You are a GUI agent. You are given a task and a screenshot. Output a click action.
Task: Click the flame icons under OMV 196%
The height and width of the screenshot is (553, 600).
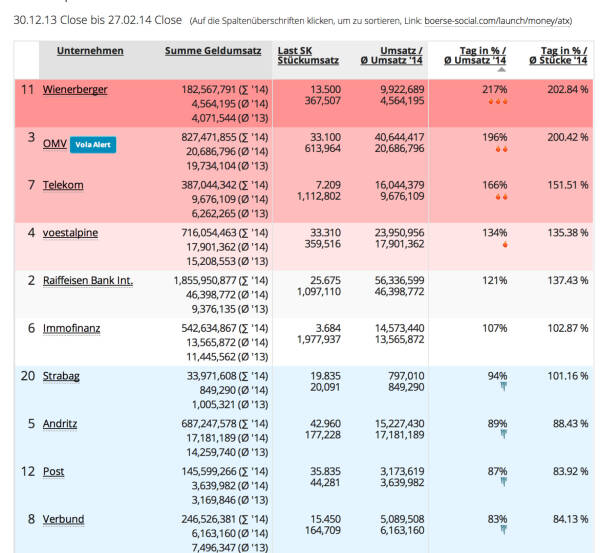[501, 149]
